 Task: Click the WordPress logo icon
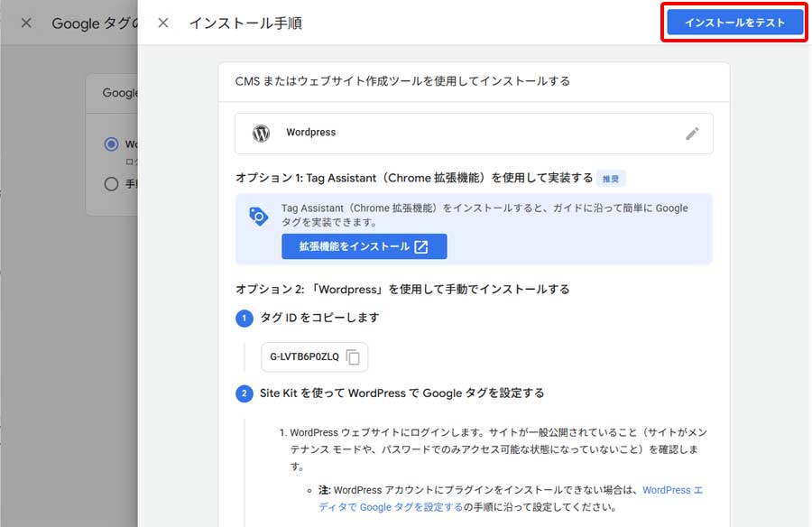click(260, 132)
